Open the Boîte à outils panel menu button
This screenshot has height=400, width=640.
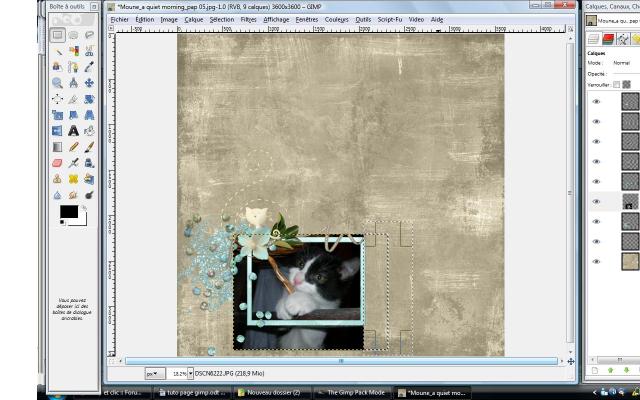click(x=94, y=7)
